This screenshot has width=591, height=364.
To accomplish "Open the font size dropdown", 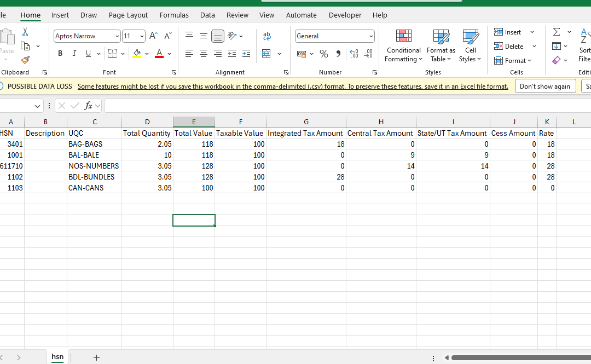I will pyautogui.click(x=142, y=36).
